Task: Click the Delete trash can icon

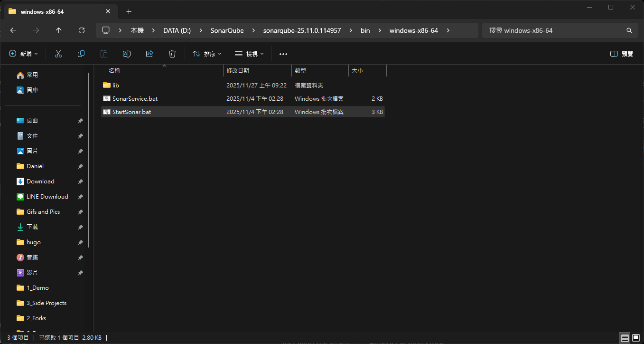Action: (x=172, y=54)
